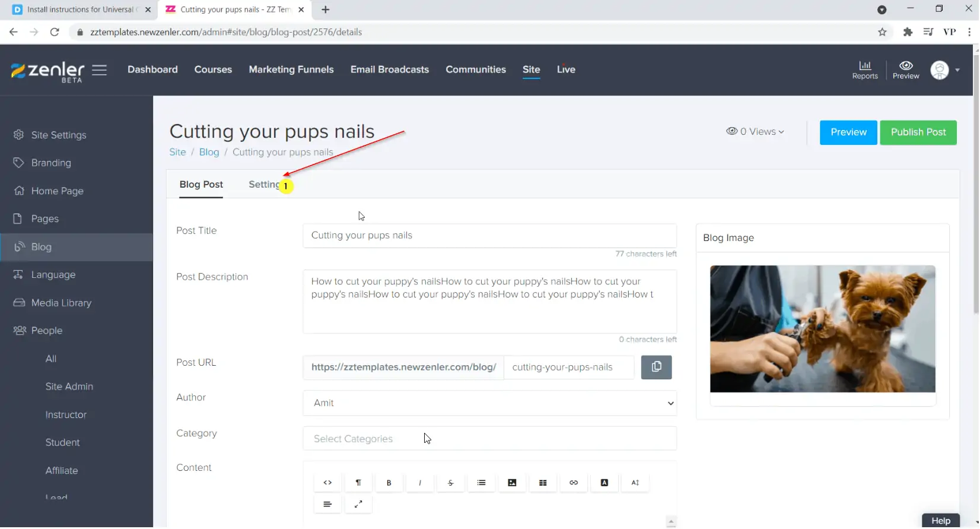Follow the Blog breadcrumb link

(x=209, y=152)
